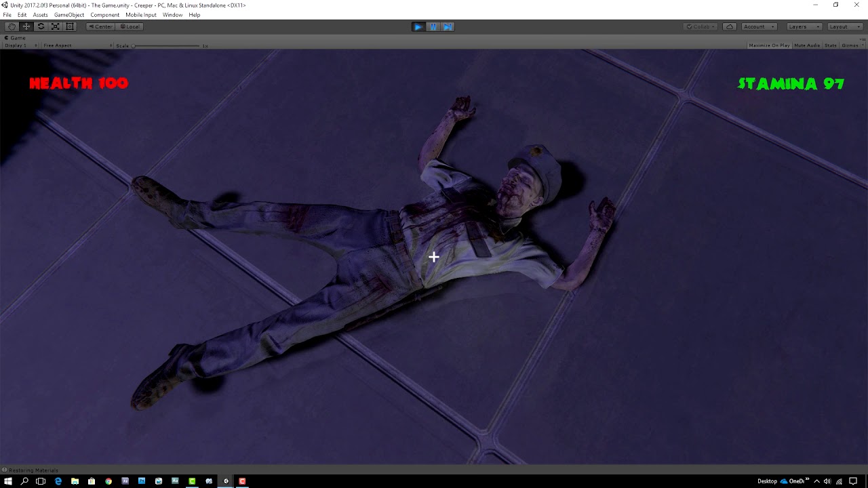Open the Account dropdown
The width and height of the screenshot is (868, 488).
click(x=759, y=26)
